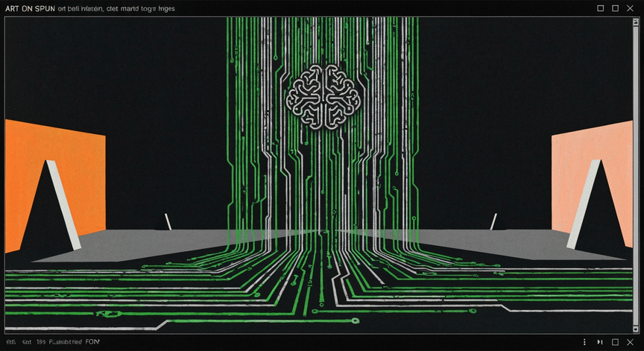Click the title bar square button beside the X
Viewport: 644px width, 351px height.
(x=615, y=8)
